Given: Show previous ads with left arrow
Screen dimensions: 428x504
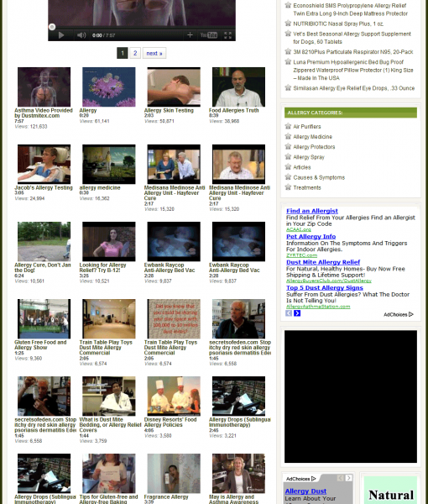Looking at the screenshot, I should (x=289, y=313).
